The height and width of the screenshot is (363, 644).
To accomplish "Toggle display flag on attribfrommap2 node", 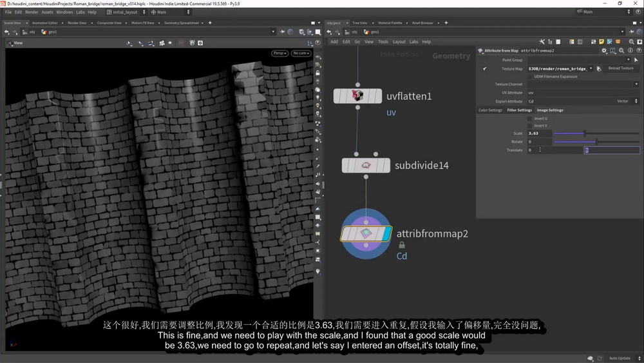I will point(387,233).
